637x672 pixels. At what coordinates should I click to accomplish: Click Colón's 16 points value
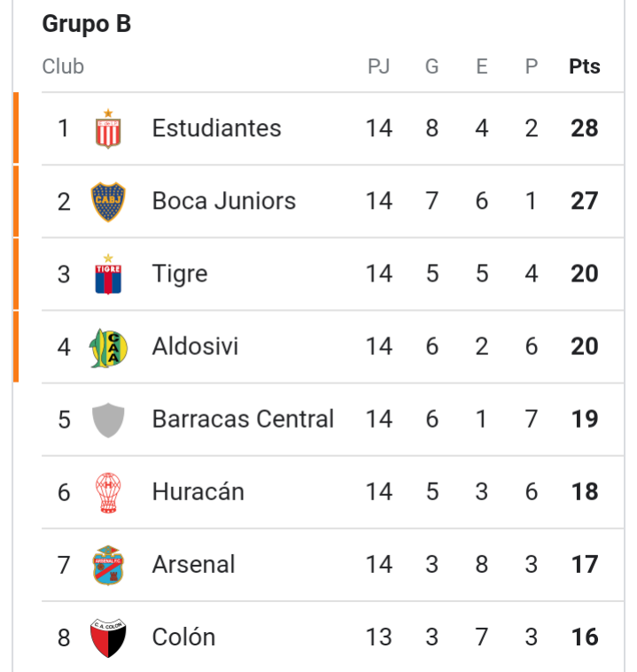[585, 637]
